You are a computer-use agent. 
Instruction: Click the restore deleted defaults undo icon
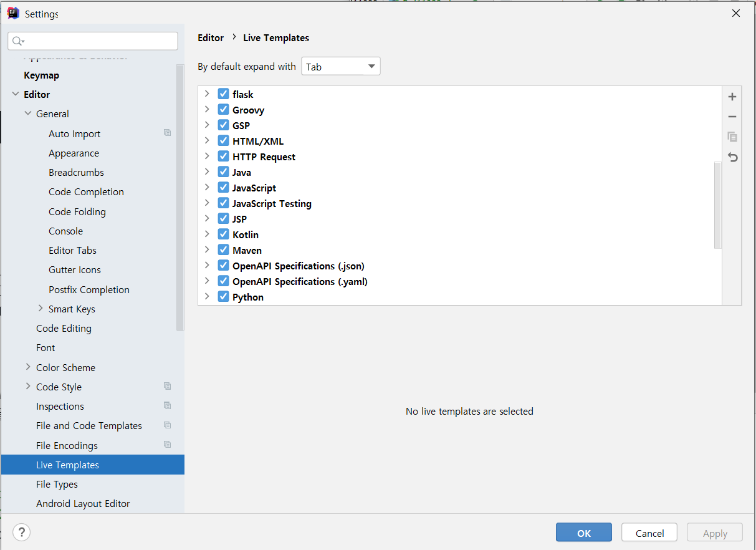[732, 157]
